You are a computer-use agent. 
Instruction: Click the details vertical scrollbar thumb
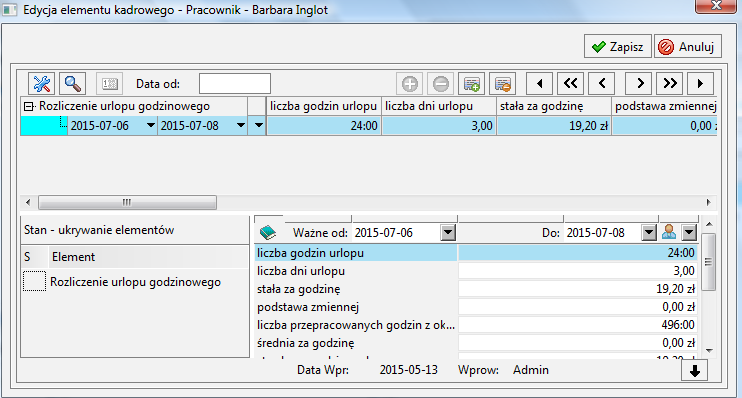709,261
